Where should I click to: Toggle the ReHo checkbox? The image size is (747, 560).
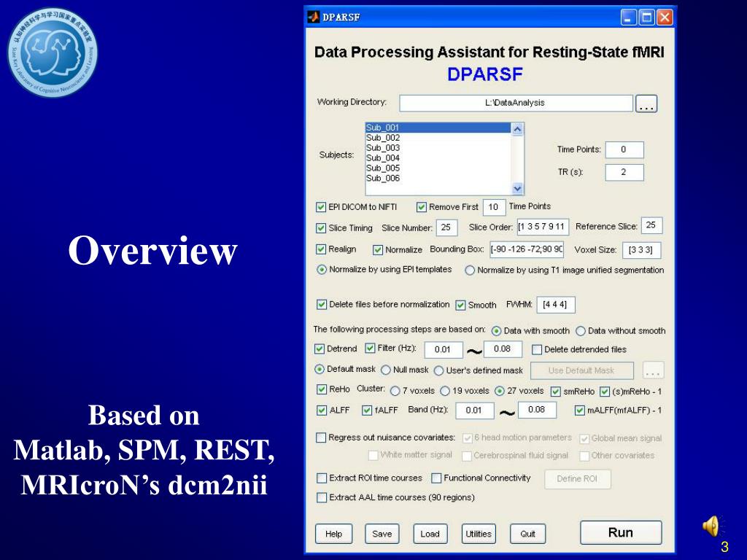322,389
